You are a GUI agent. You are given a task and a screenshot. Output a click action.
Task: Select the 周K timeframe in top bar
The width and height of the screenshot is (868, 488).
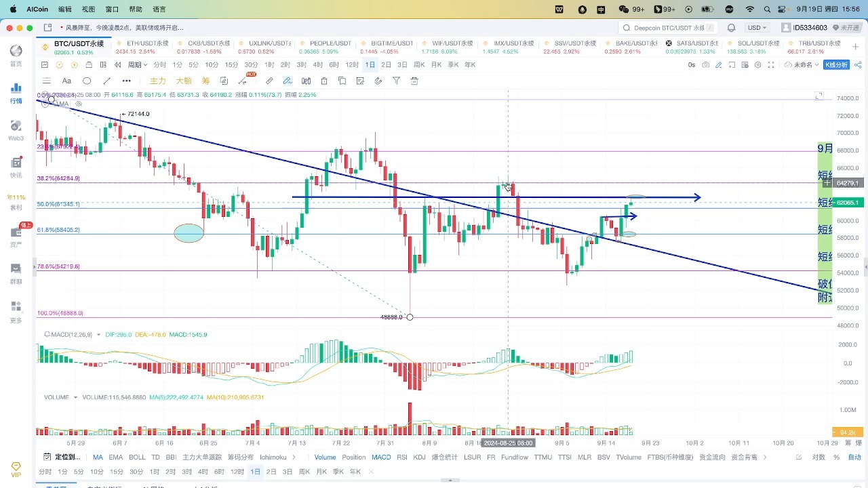coord(419,65)
